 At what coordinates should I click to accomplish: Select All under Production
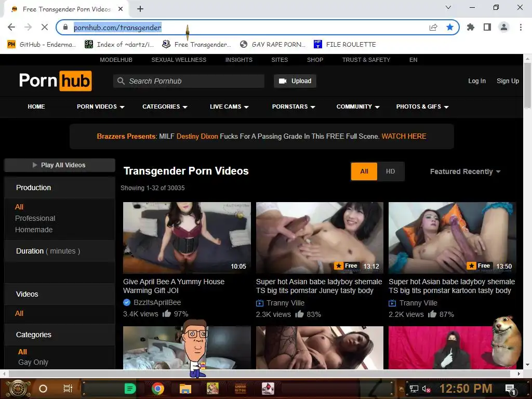click(x=19, y=207)
